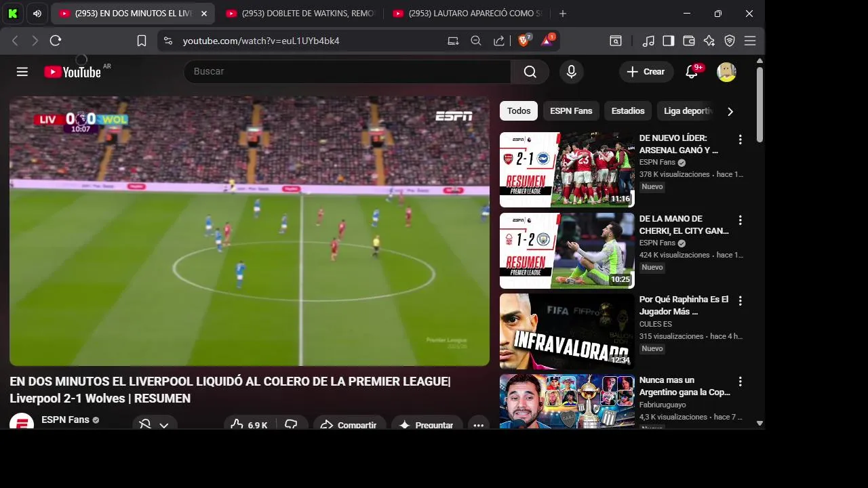Select the ESPN Fans filter chip
This screenshot has width=868, height=488.
(571, 111)
